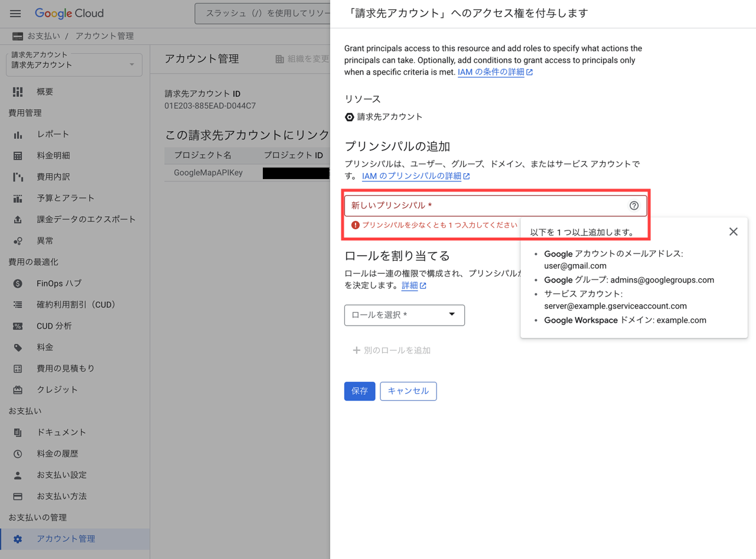Viewport: 756px width, 559px height.
Task: Click the プロジェクト ID column header
Action: click(x=294, y=155)
